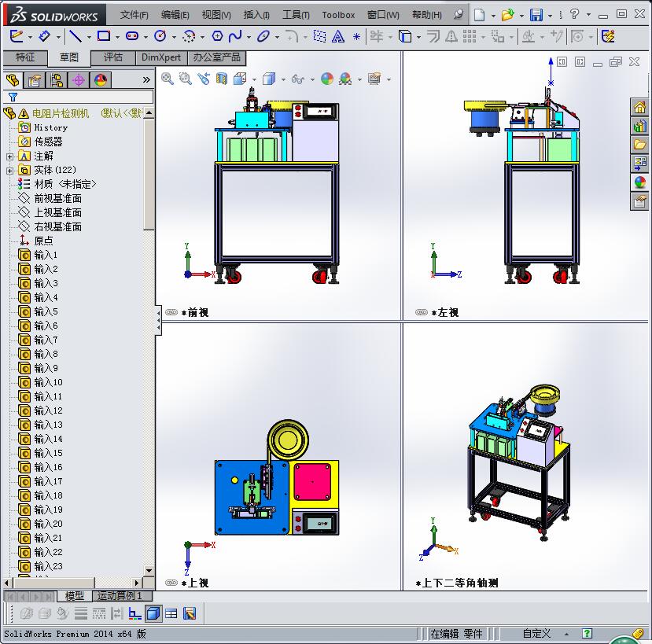Click the status bar help question mark
The width and height of the screenshot is (652, 644).
pos(587,633)
